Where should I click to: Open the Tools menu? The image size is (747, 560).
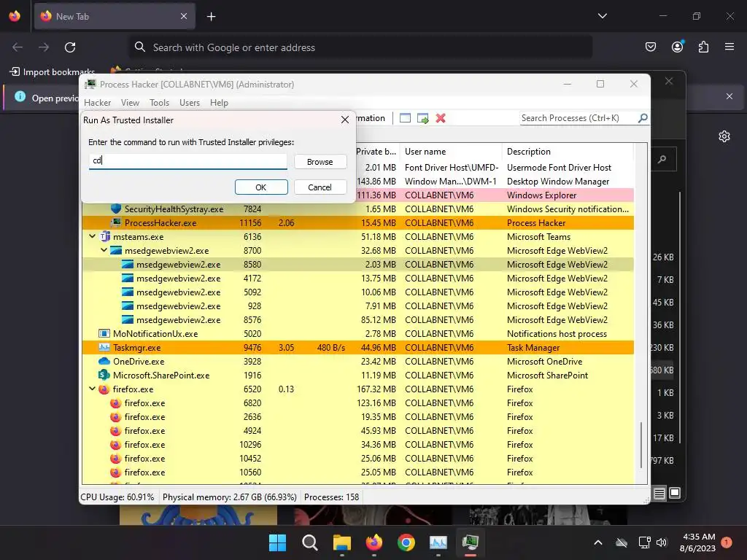tap(159, 102)
